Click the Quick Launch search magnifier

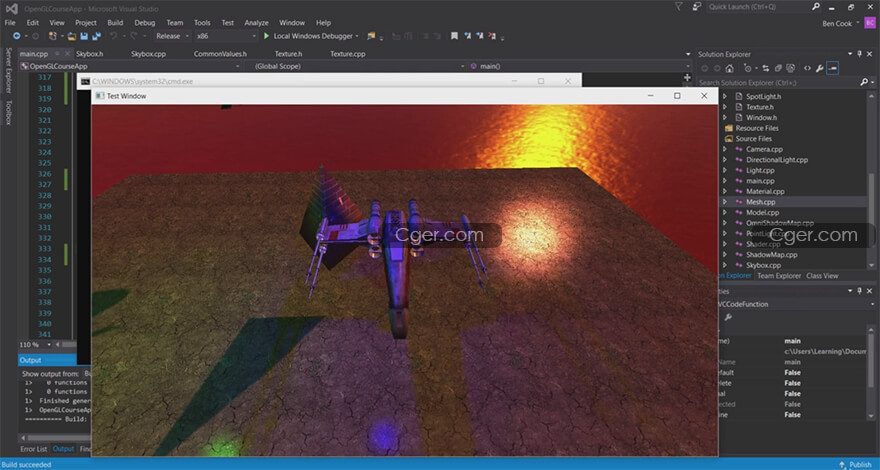point(815,7)
